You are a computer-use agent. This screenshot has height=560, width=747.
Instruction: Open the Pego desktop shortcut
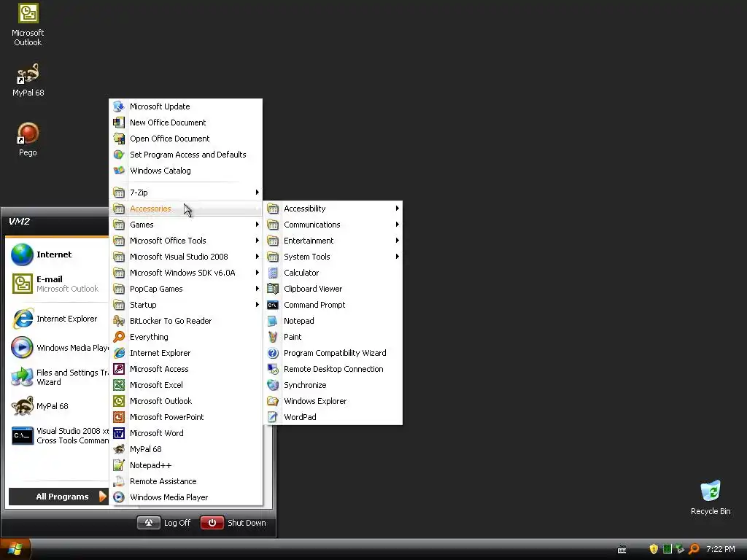tap(28, 139)
